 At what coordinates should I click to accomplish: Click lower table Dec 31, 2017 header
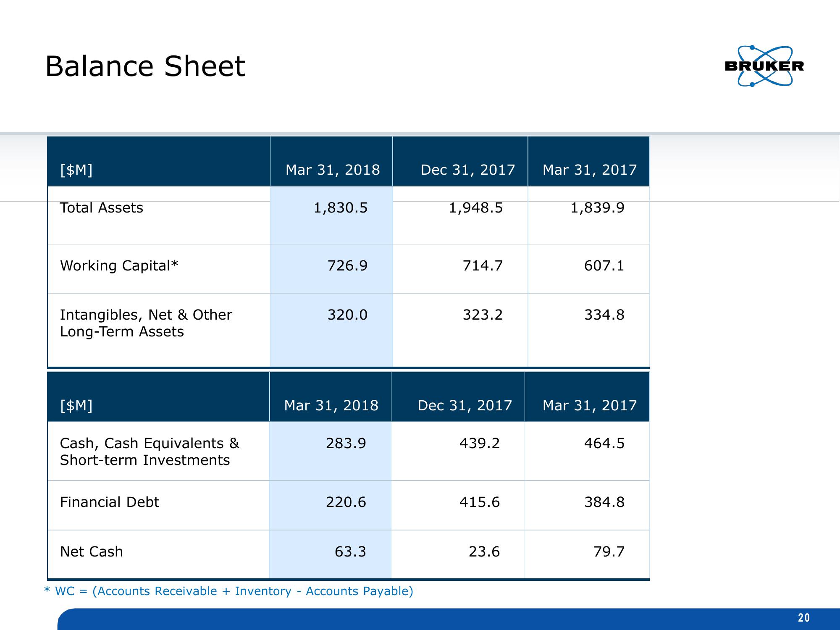point(465,406)
